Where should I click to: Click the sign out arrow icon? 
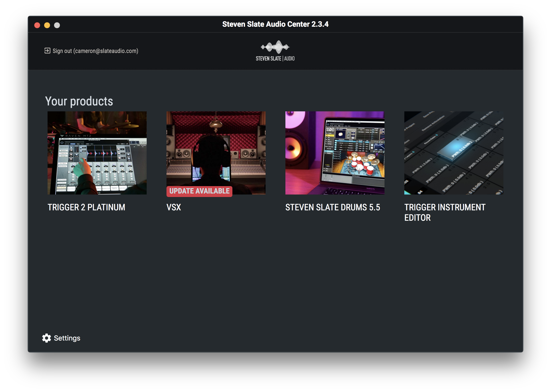coord(47,51)
